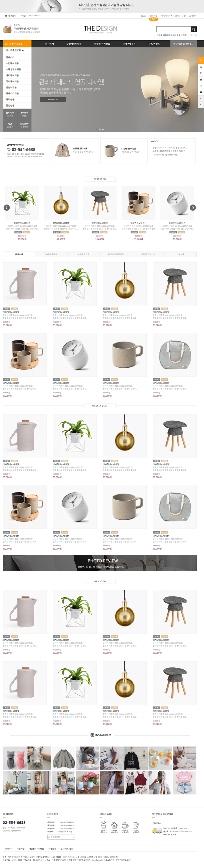Switch to the 침대킹구세트 product tab
Viewport: 204px width, 868px height.
click(51, 254)
